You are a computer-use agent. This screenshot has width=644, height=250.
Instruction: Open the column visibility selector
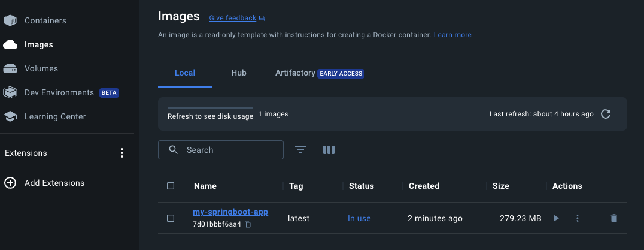[329, 150]
